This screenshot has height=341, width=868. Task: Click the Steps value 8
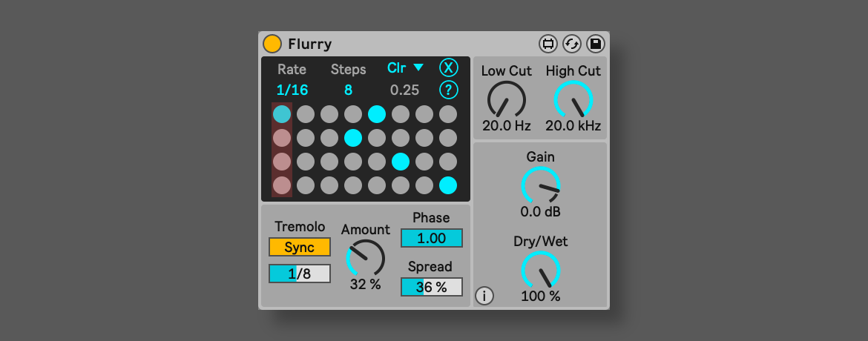[x=348, y=90]
